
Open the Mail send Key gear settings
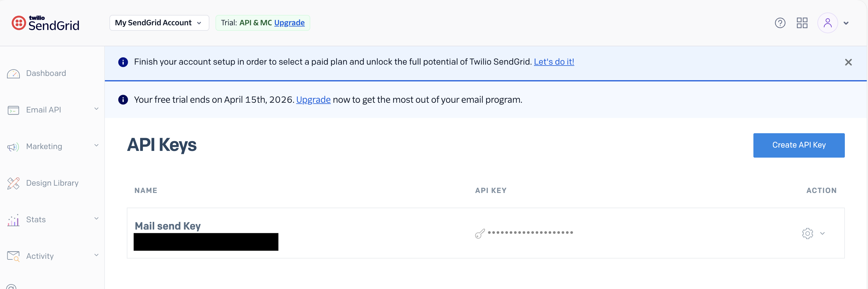point(807,233)
